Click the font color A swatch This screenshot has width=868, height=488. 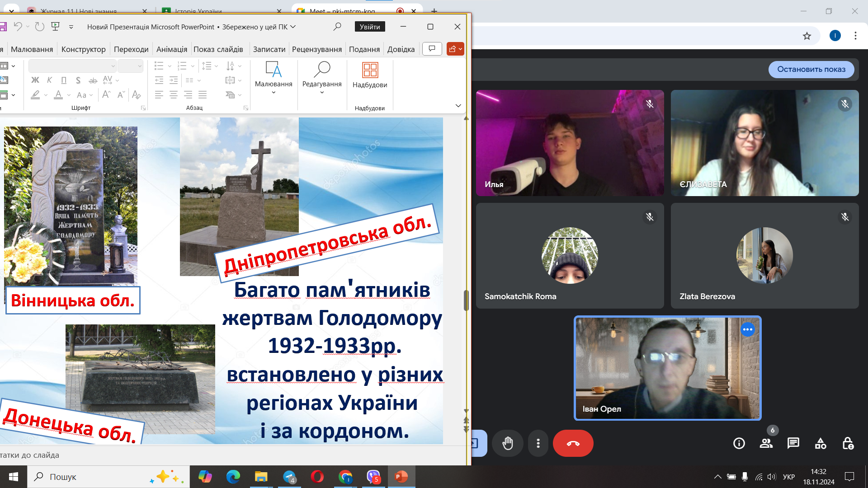pos(58,95)
